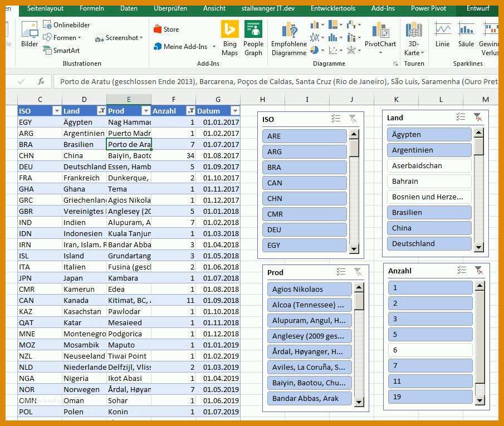Screen dimensions: 504x426
Task: Open the Datum column filter dropdown
Action: [235, 111]
